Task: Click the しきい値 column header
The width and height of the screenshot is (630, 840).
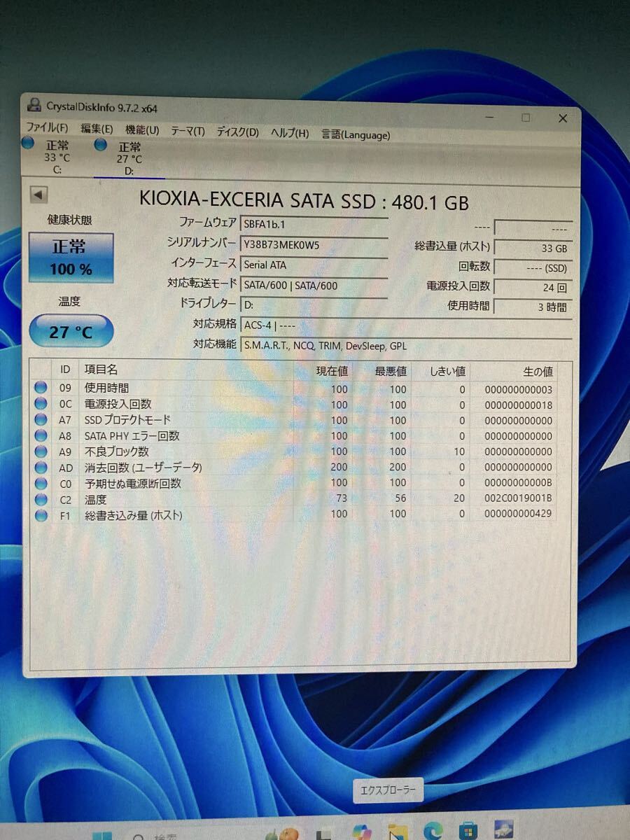Action: click(x=440, y=371)
